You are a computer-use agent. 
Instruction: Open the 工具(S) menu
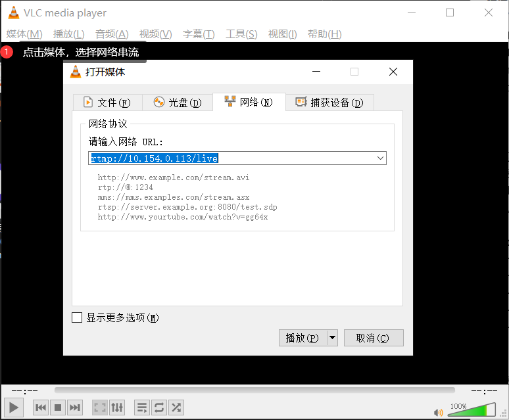coord(241,34)
